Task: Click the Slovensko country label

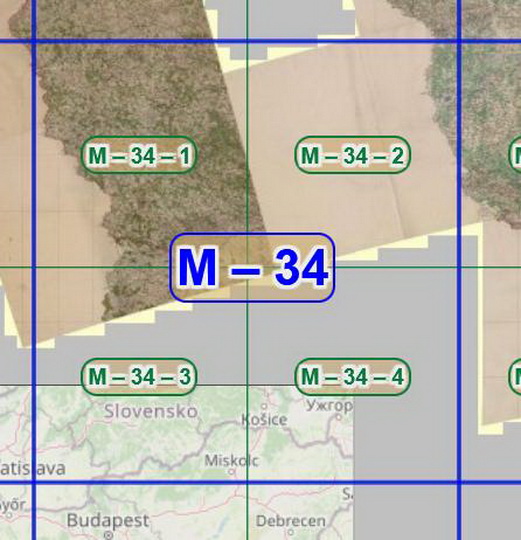Action: (x=150, y=411)
